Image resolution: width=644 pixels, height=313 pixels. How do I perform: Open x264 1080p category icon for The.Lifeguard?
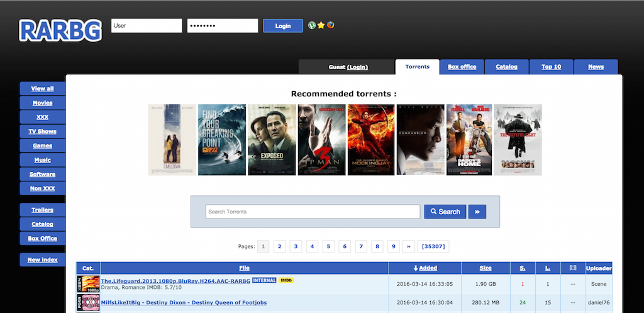pos(88,284)
